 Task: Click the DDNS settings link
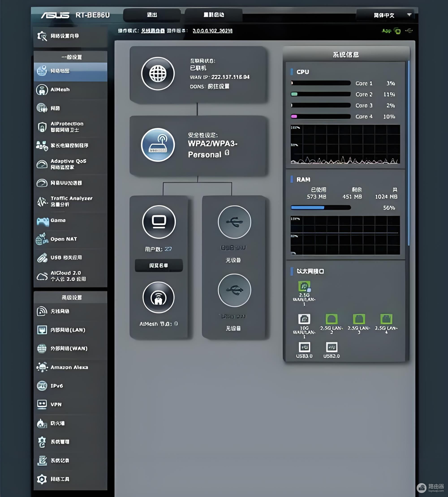pos(218,86)
